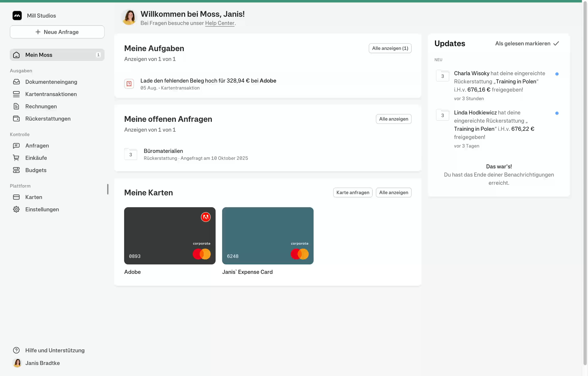Open the Kartentransaktionen sidebar icon

point(16,94)
